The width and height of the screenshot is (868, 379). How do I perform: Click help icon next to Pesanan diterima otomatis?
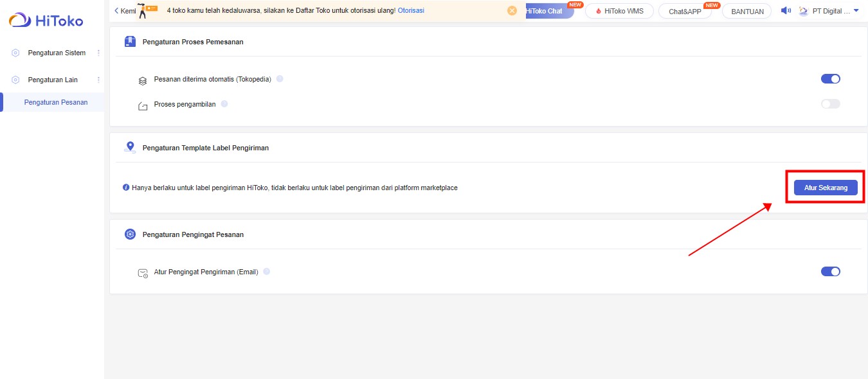[x=280, y=79]
